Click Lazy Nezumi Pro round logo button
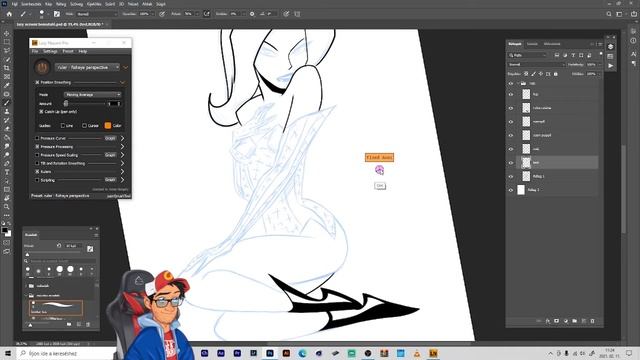This screenshot has width=640, height=360. [x=42, y=67]
